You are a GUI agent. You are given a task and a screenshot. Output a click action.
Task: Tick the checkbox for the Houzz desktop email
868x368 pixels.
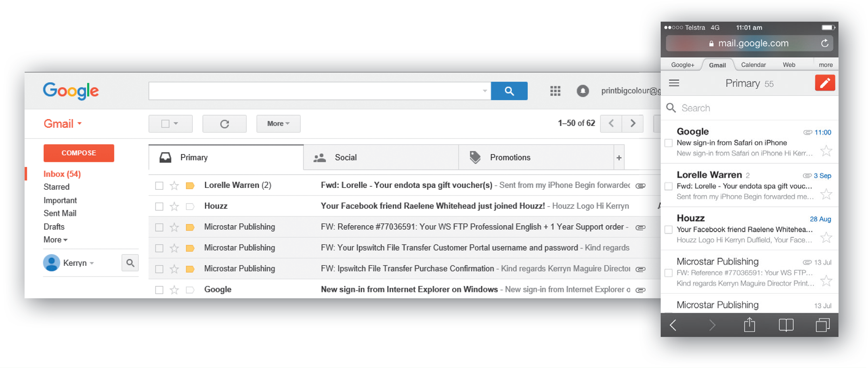click(x=159, y=207)
